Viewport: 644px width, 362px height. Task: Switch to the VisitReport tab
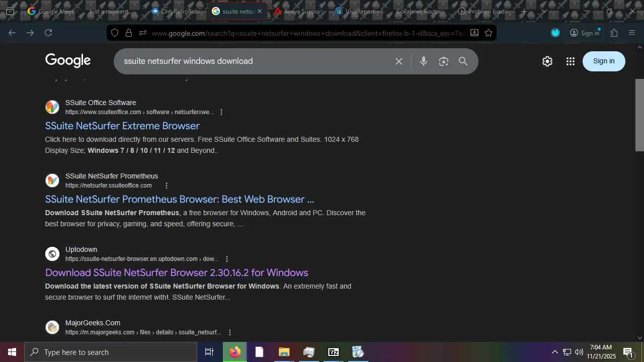[x=360, y=11]
